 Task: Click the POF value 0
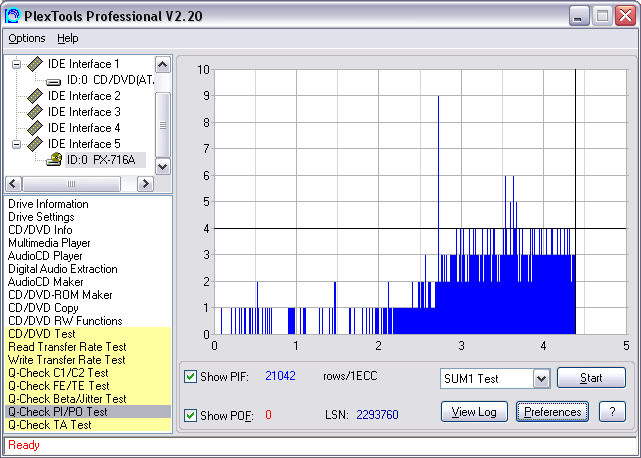(x=268, y=415)
